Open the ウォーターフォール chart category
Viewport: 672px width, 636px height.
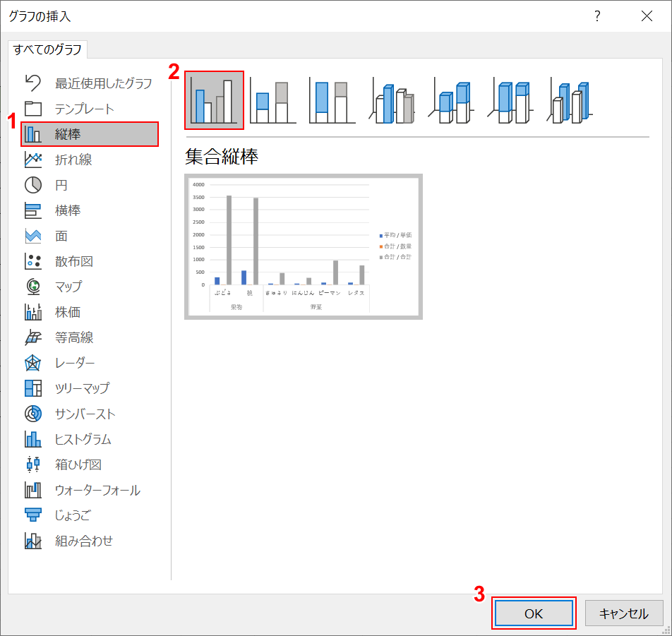(97, 491)
